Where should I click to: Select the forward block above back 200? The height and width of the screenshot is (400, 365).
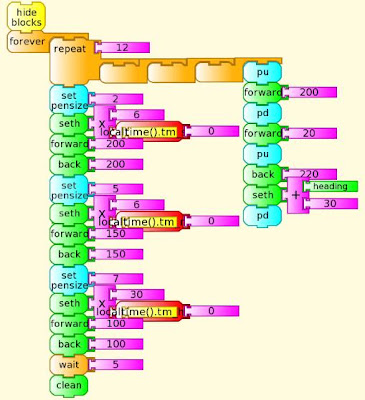[69, 144]
